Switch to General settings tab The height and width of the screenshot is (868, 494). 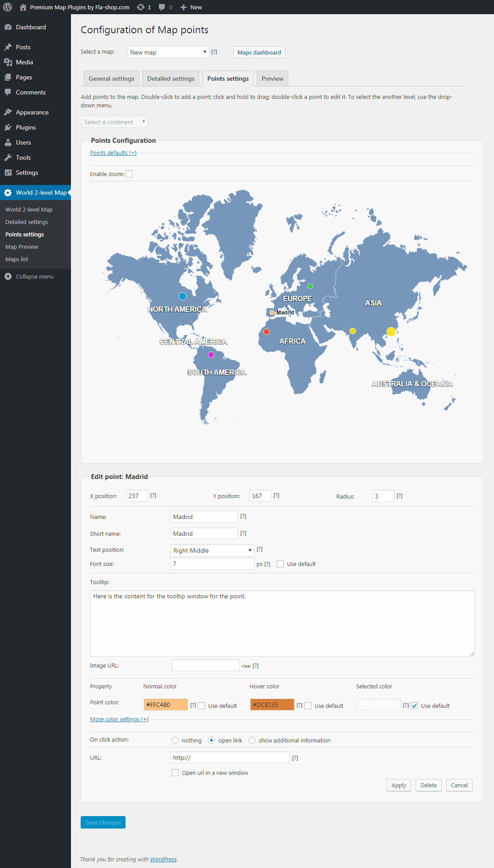coord(111,79)
